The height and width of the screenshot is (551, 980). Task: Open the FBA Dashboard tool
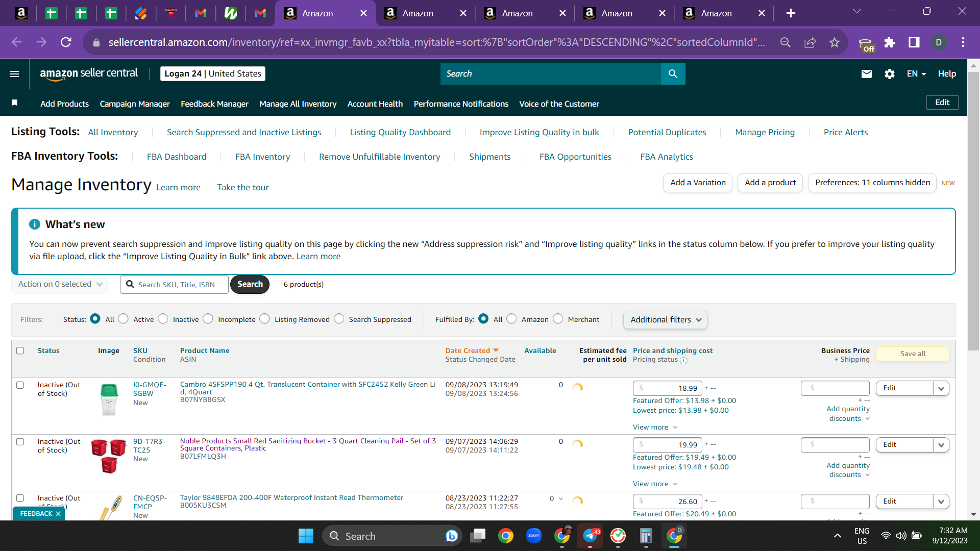tap(177, 157)
